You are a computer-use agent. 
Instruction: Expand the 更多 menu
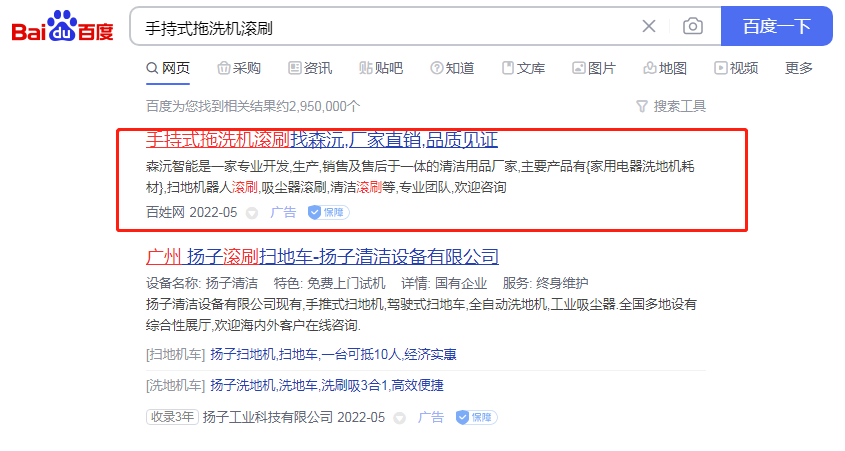pyautogui.click(x=799, y=68)
